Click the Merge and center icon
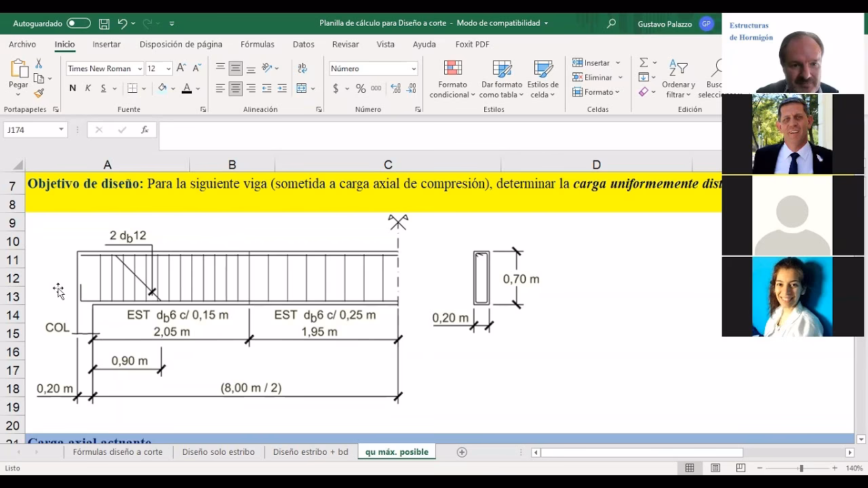868x488 pixels. click(x=302, y=89)
